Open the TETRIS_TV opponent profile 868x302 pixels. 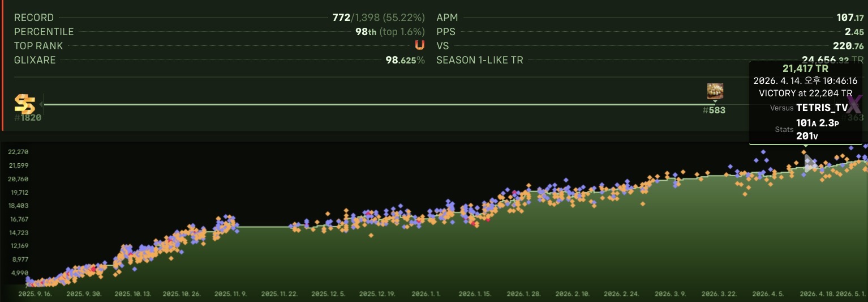(x=822, y=107)
